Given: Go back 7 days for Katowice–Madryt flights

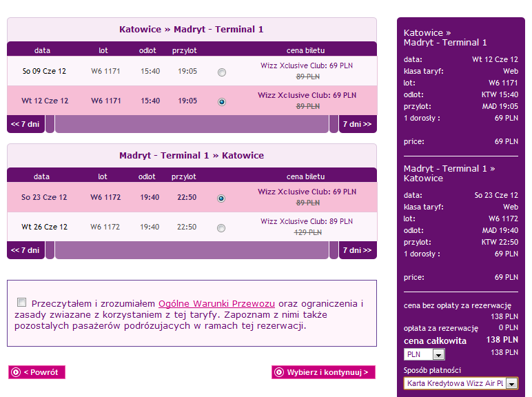Looking at the screenshot, I should click(25, 124).
